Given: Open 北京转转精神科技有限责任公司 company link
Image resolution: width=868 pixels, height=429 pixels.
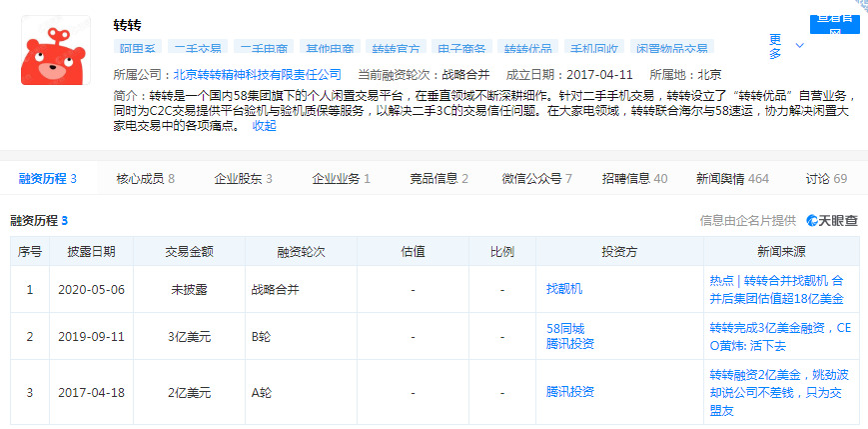Looking at the screenshot, I should [258, 75].
